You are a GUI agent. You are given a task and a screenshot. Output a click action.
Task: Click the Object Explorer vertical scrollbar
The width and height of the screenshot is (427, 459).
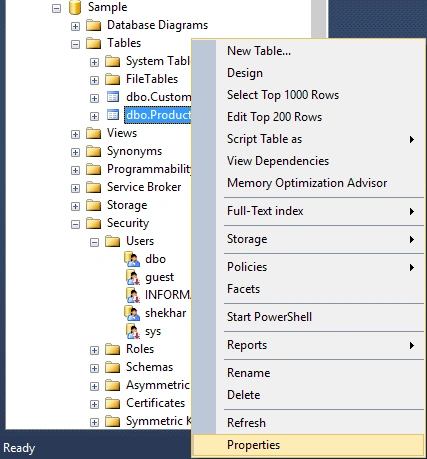click(x=319, y=18)
